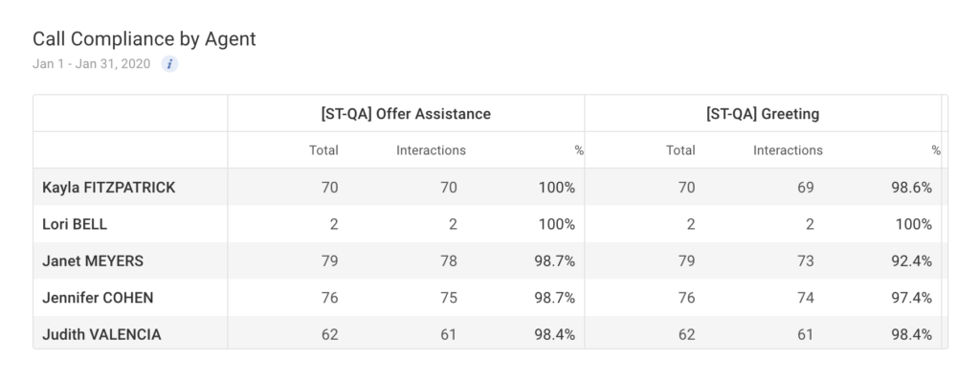This screenshot has width=980, height=384.
Task: Sort by Offer Assistance Interactions column
Action: pyautogui.click(x=431, y=150)
